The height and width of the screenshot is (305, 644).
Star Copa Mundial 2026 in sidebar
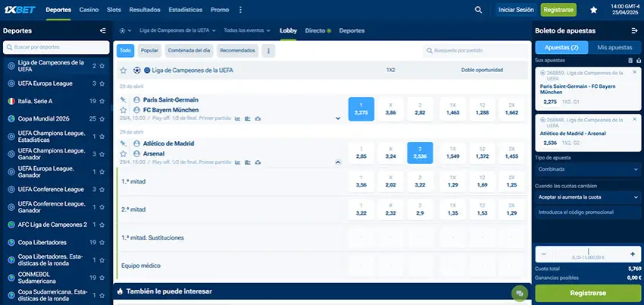click(102, 119)
